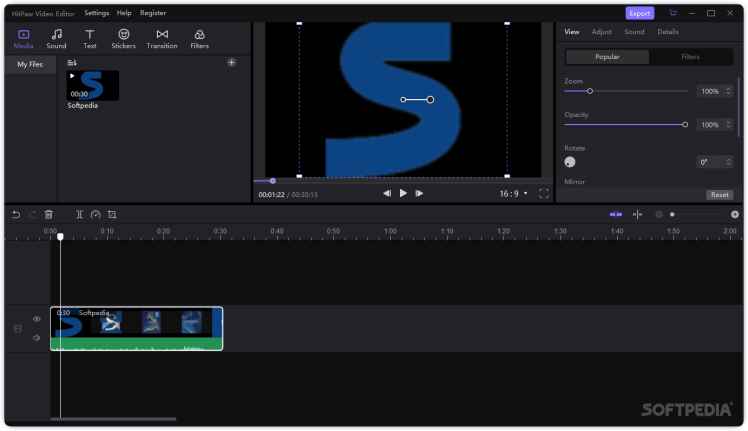This screenshot has height=431, width=748.
Task: Click the preview progress bar handle
Action: click(x=272, y=181)
